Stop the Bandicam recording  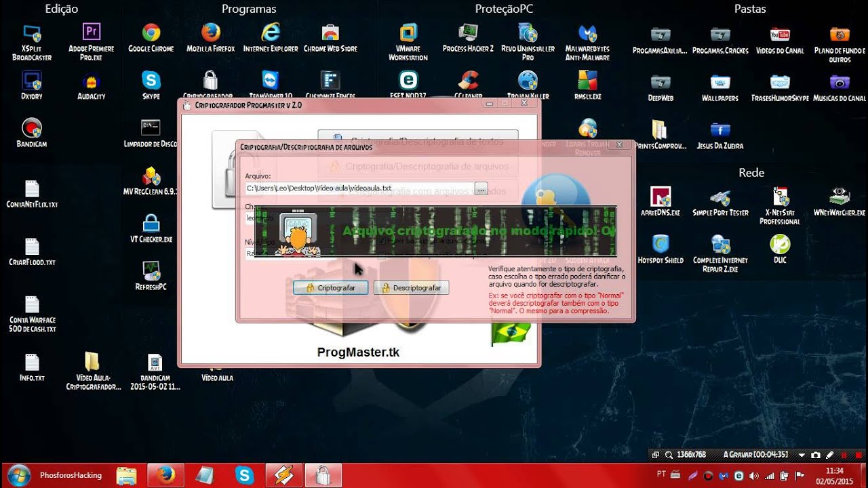pos(857,455)
